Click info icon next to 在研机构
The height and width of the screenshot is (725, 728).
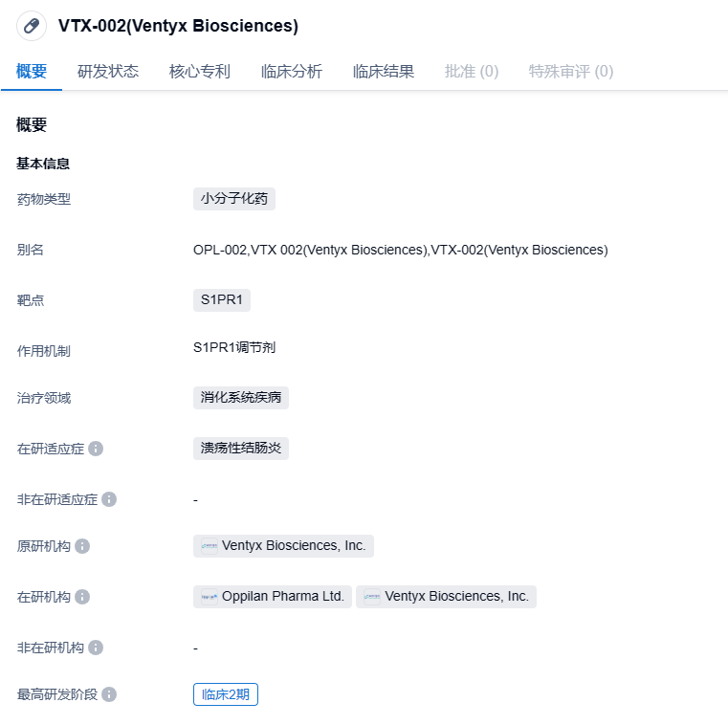(82, 597)
